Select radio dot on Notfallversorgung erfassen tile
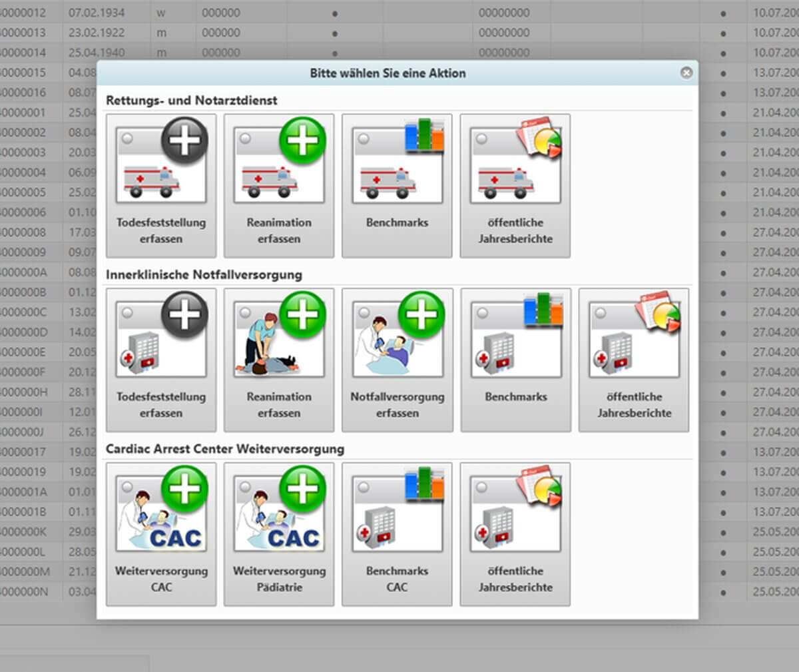The width and height of the screenshot is (799, 672). (364, 312)
